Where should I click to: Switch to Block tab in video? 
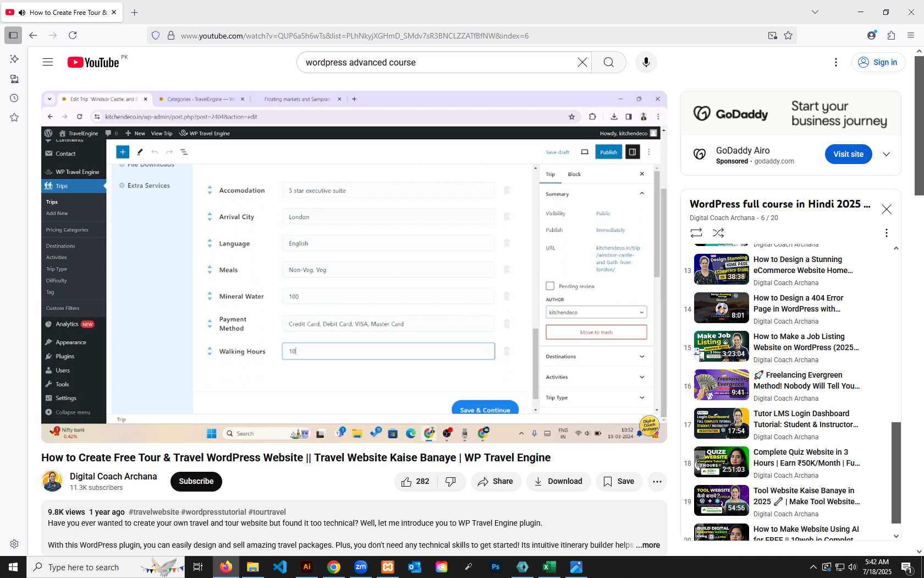pyautogui.click(x=574, y=174)
